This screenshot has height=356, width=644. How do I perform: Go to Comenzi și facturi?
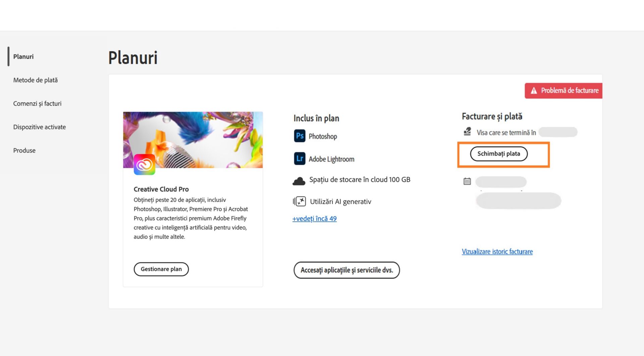coord(37,104)
